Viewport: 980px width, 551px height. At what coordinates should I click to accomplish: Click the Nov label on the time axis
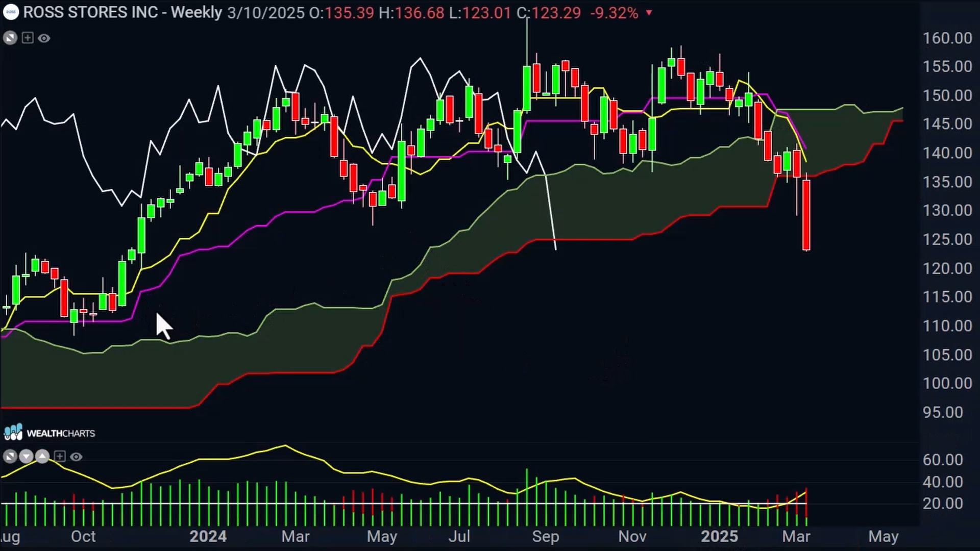click(x=632, y=537)
